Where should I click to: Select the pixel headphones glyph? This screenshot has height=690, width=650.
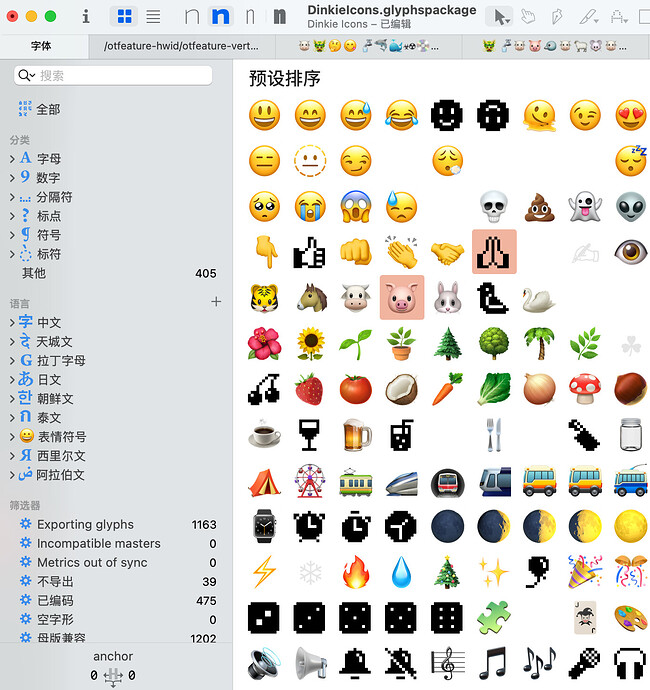click(631, 663)
